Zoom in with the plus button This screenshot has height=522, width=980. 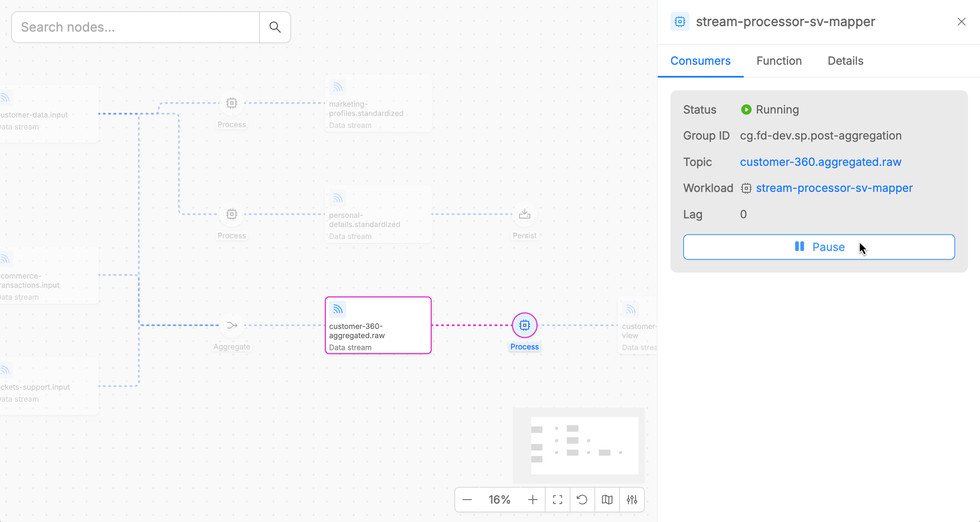coord(532,500)
